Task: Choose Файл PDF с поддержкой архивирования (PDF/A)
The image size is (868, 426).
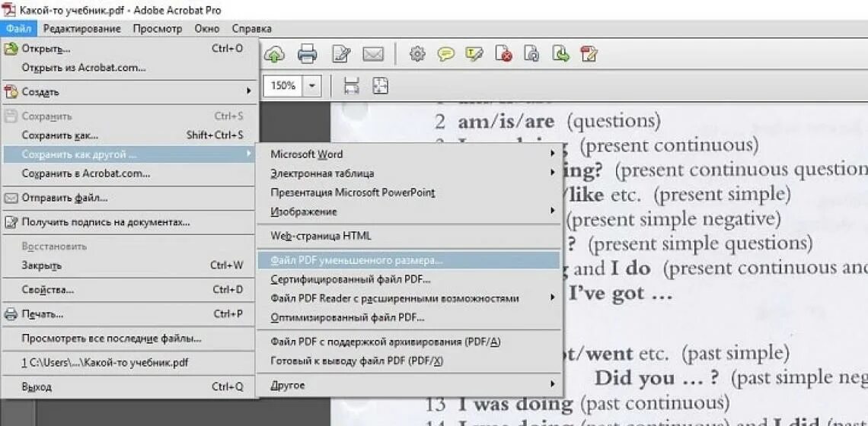Action: (409, 342)
